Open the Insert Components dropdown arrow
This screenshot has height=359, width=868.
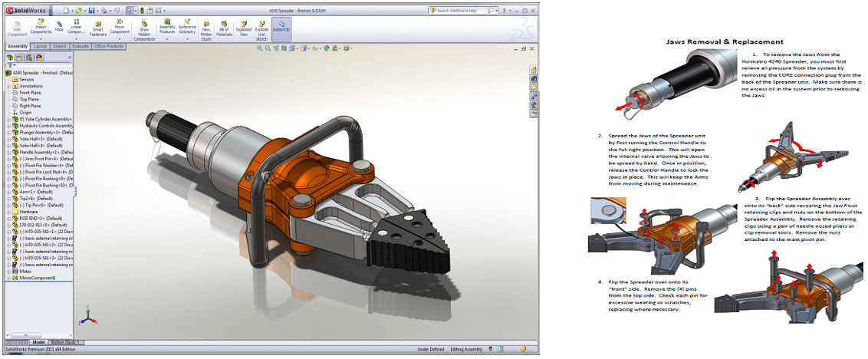coord(41,41)
